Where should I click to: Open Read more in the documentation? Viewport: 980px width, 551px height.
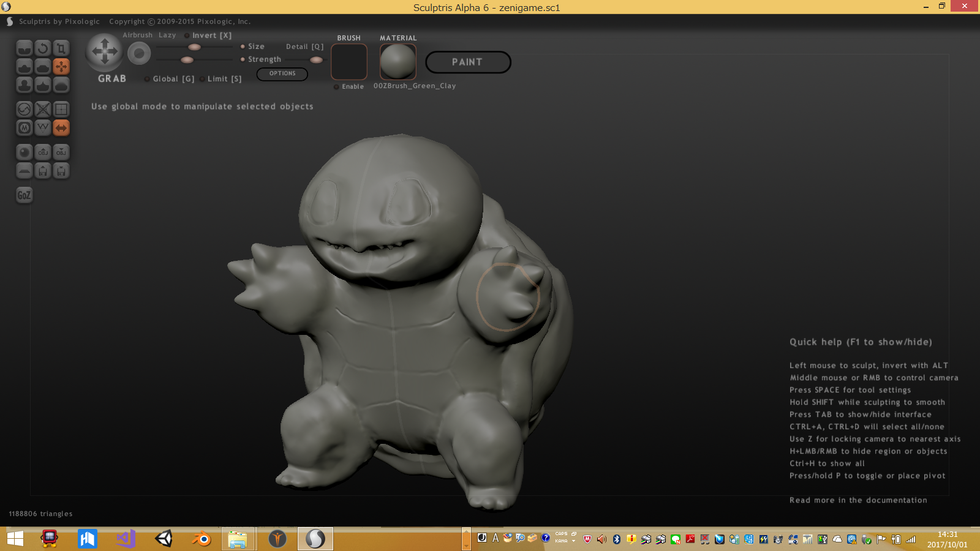[858, 500]
